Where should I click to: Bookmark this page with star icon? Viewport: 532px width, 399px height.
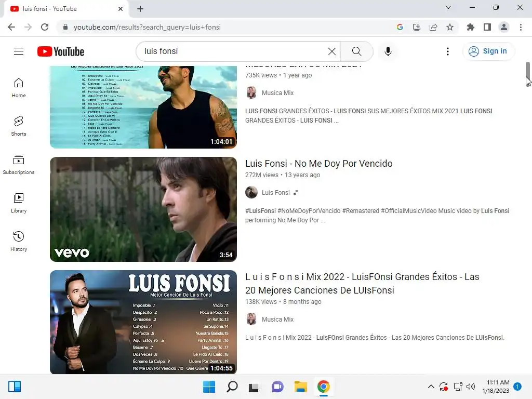(450, 27)
